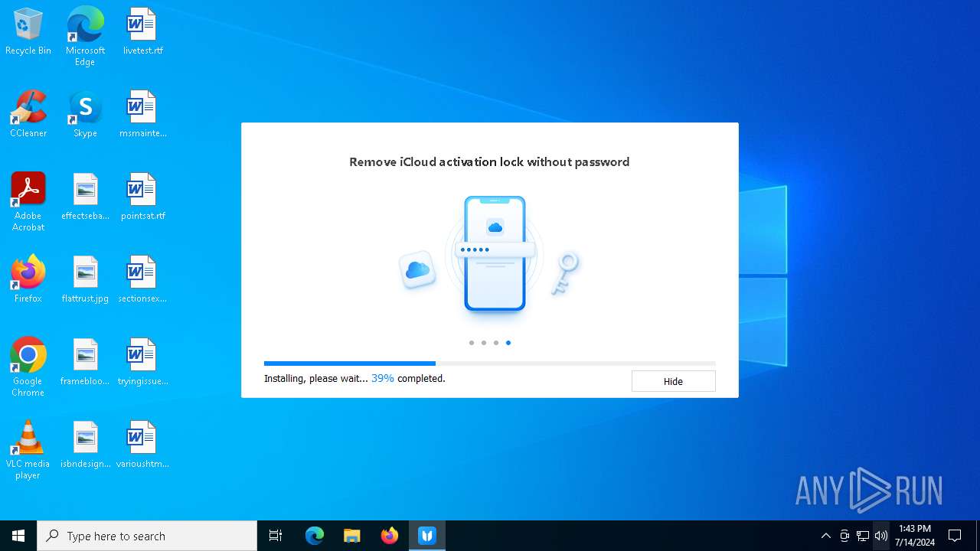Select livetest.rtf desktop file
Image resolution: width=980 pixels, height=551 pixels.
pos(142,32)
